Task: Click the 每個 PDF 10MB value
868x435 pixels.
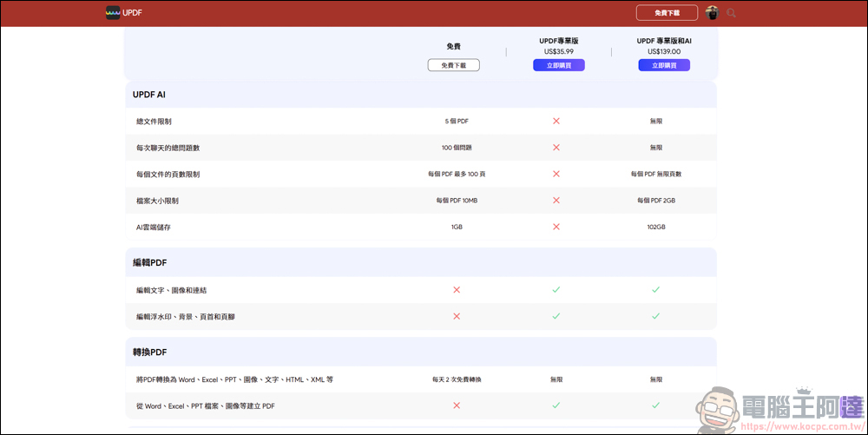Action: tap(457, 201)
